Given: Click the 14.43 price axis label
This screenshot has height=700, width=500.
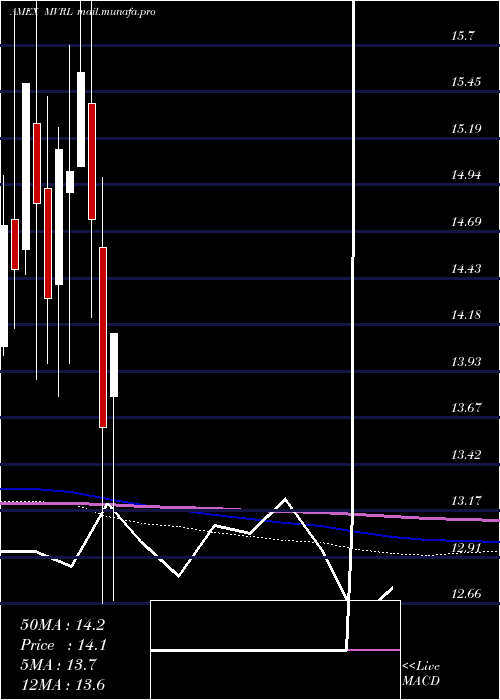Looking at the screenshot, I should click(x=466, y=269).
